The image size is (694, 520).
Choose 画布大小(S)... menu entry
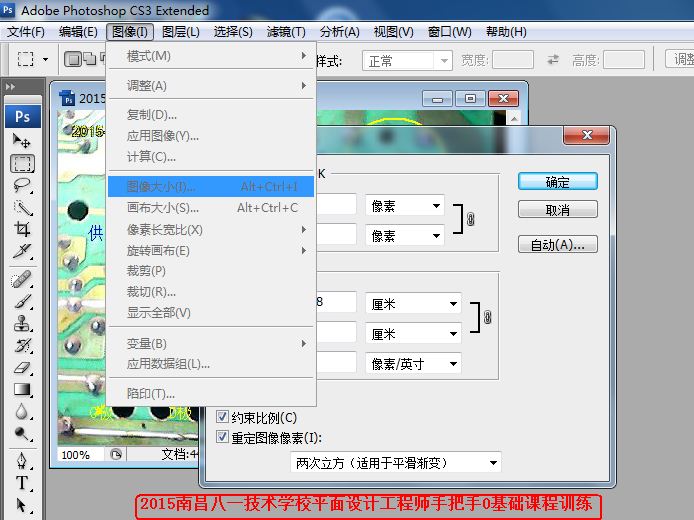(212, 208)
